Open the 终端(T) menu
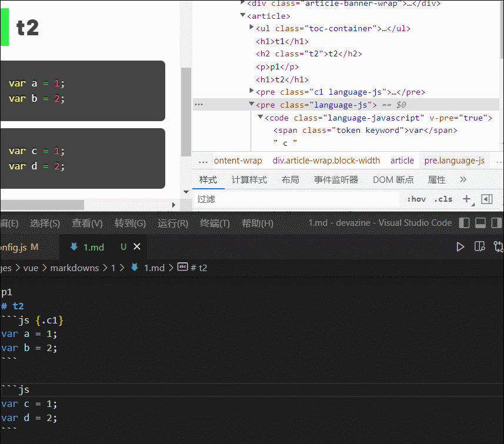 tap(215, 223)
